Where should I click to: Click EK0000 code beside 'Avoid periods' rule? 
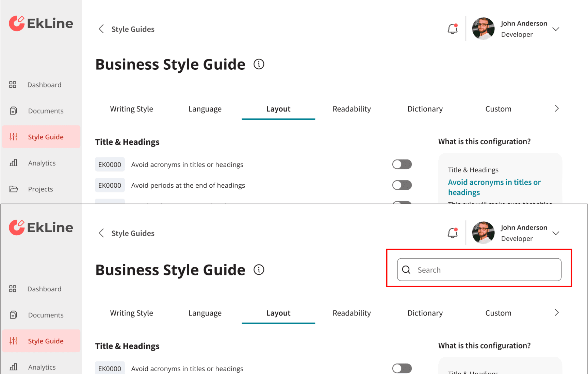[110, 185]
